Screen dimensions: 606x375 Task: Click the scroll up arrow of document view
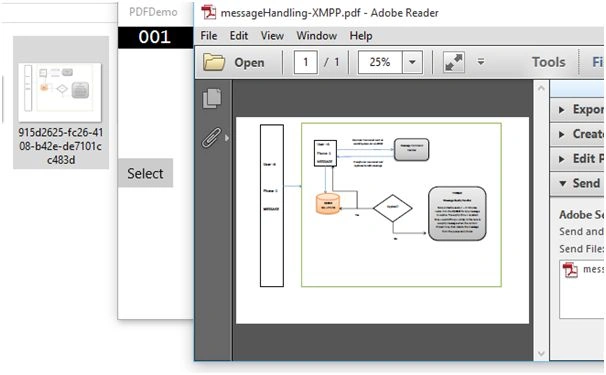(541, 88)
